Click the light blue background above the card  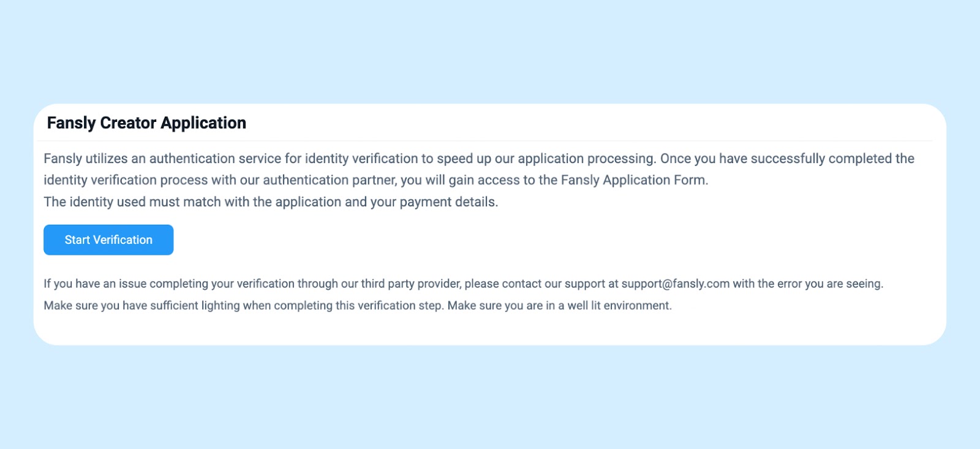[x=490, y=52]
